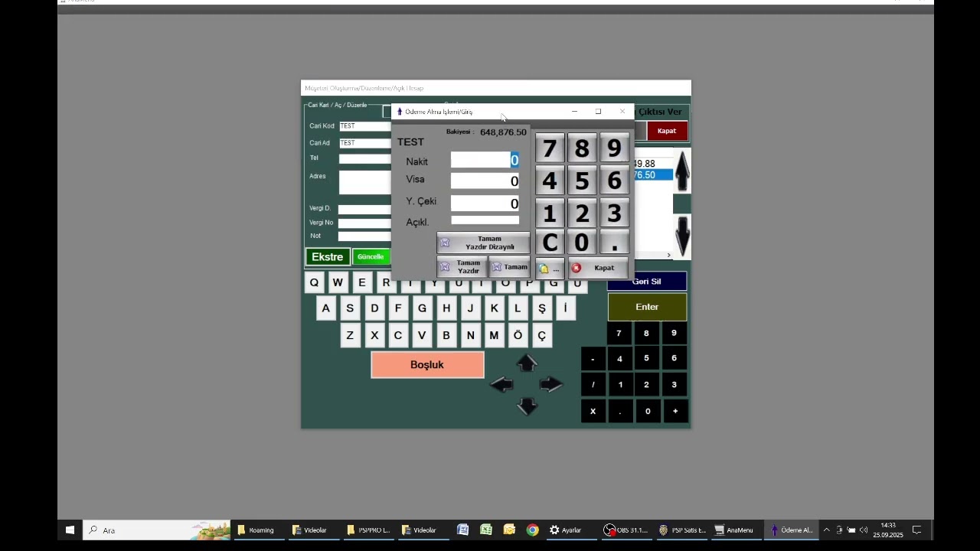Confirm payment with the plain Tamam button
980x551 pixels.
tap(509, 267)
